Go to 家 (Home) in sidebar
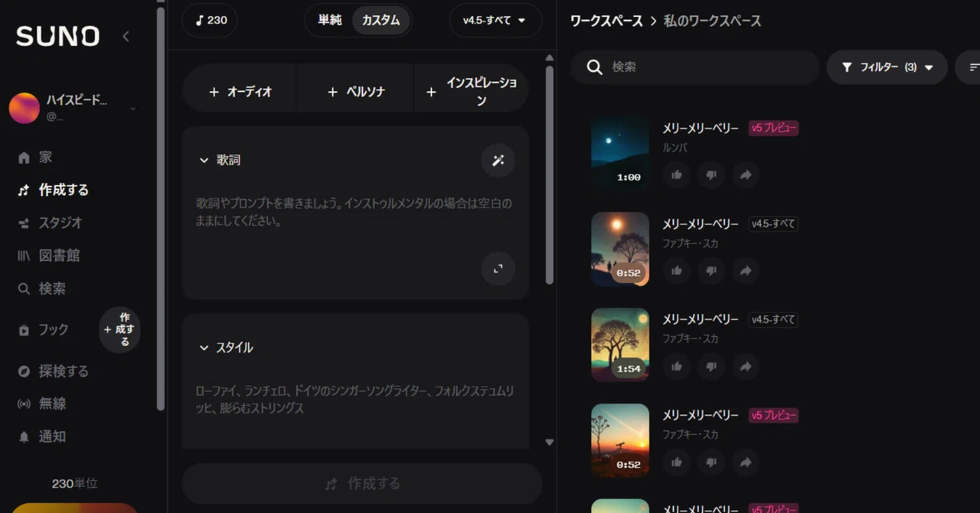This screenshot has height=513, width=980. click(35, 157)
